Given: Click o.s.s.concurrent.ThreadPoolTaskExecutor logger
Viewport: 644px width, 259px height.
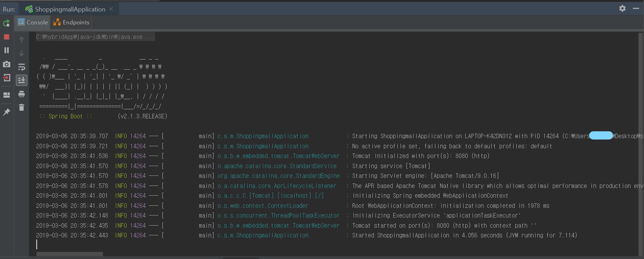Looking at the screenshot, I should 278,215.
